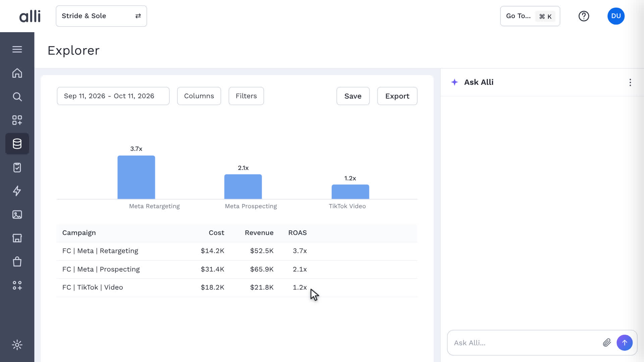Click the $14.2K cost cell
This screenshot has height=362, width=644.
[212, 251]
